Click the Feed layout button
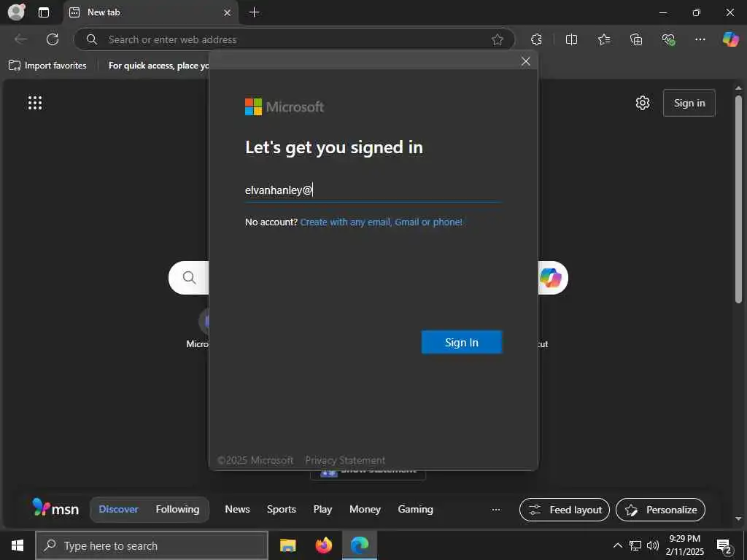747x560 pixels. 565,510
